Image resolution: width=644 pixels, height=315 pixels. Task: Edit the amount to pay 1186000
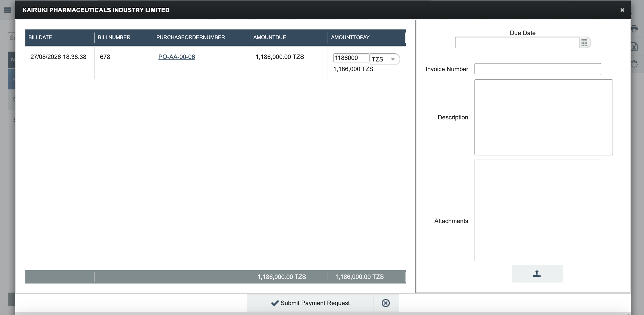click(x=351, y=58)
